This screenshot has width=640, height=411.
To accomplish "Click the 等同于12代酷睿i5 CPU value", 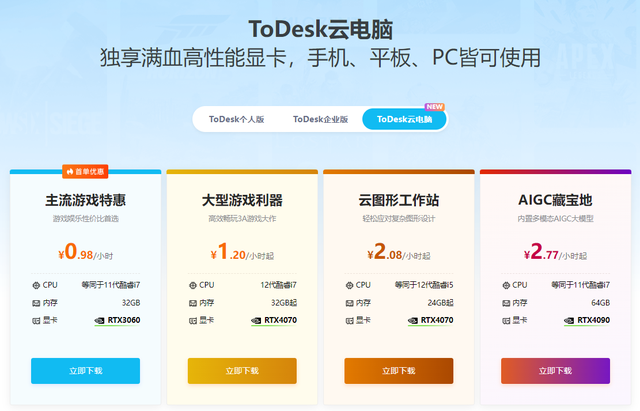I will 424,285.
